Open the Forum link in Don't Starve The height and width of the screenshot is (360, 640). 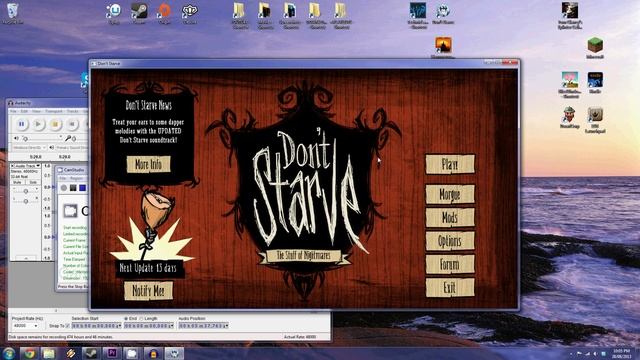450,264
